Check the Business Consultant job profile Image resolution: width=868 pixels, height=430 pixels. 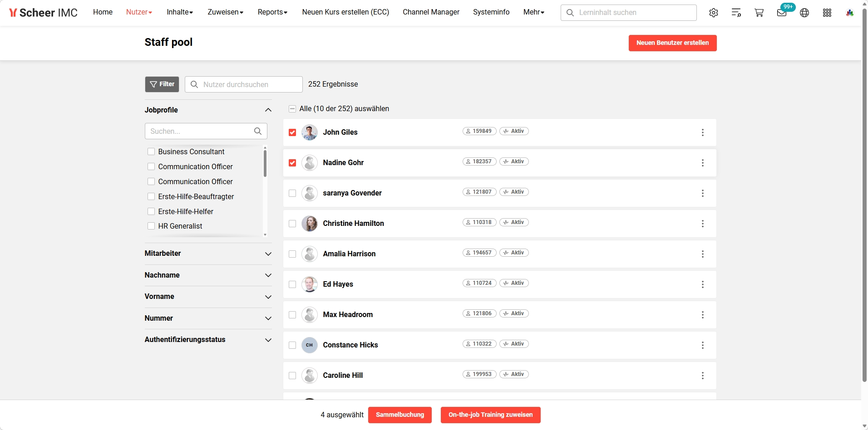(x=151, y=151)
